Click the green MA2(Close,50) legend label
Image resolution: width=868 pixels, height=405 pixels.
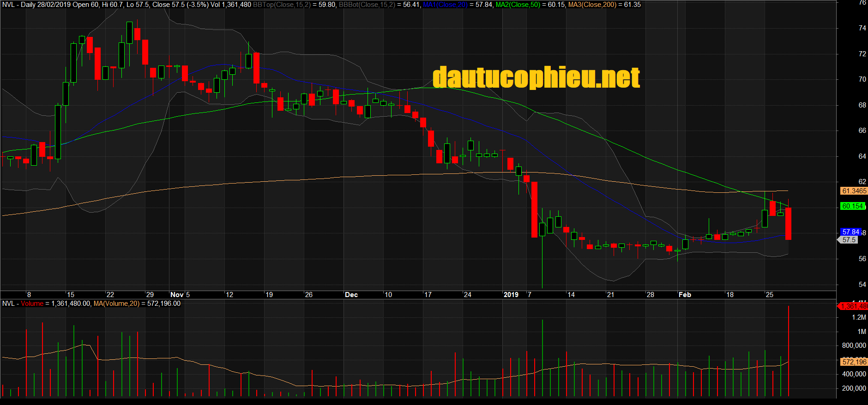[x=518, y=5]
